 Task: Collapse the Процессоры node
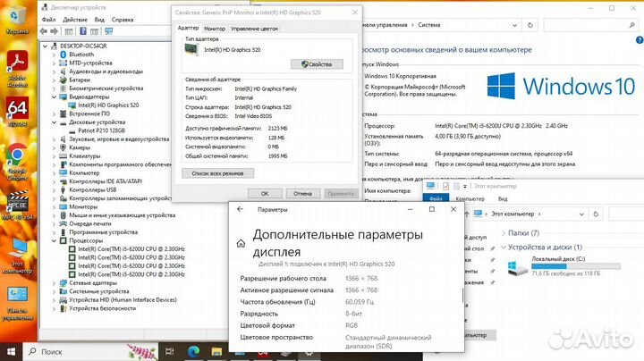pos(54,240)
